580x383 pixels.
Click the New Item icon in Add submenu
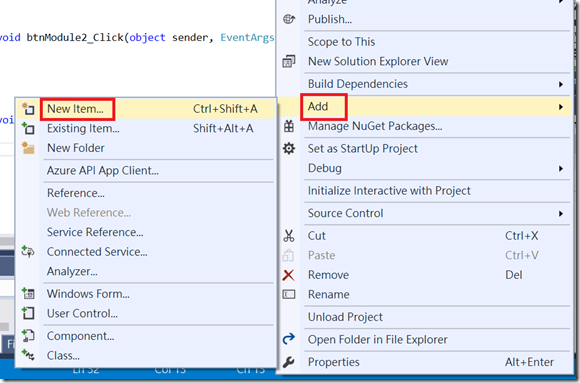point(28,109)
